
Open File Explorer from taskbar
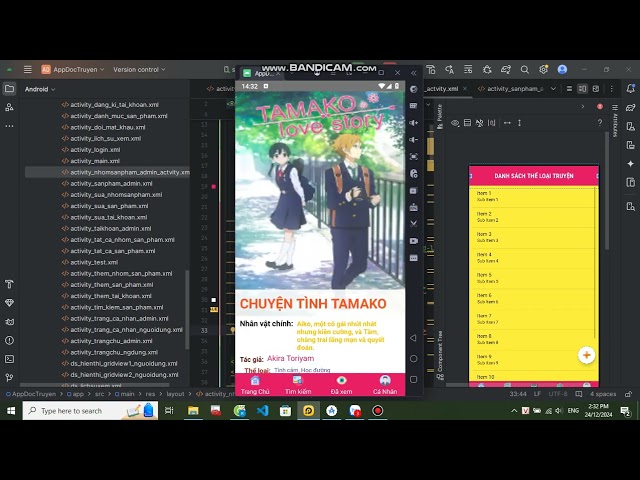(x=193, y=411)
